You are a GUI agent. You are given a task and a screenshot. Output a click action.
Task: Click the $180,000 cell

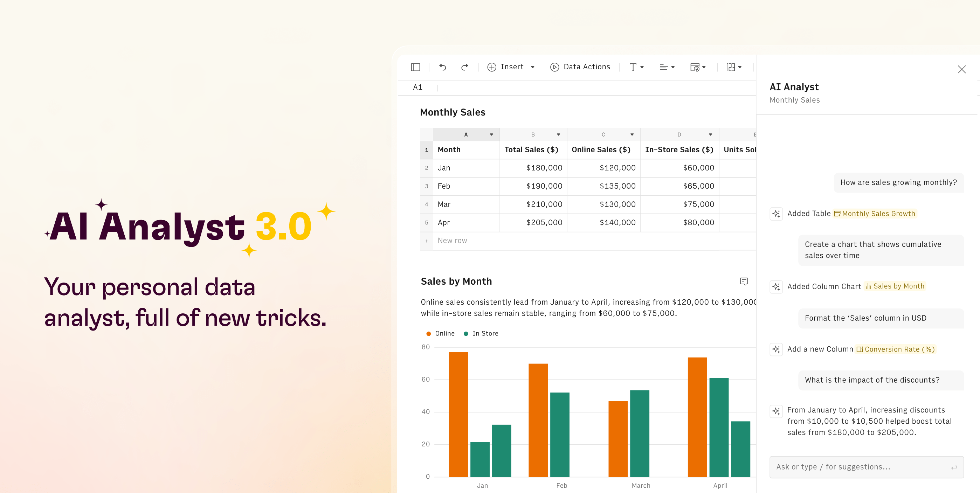(x=533, y=168)
